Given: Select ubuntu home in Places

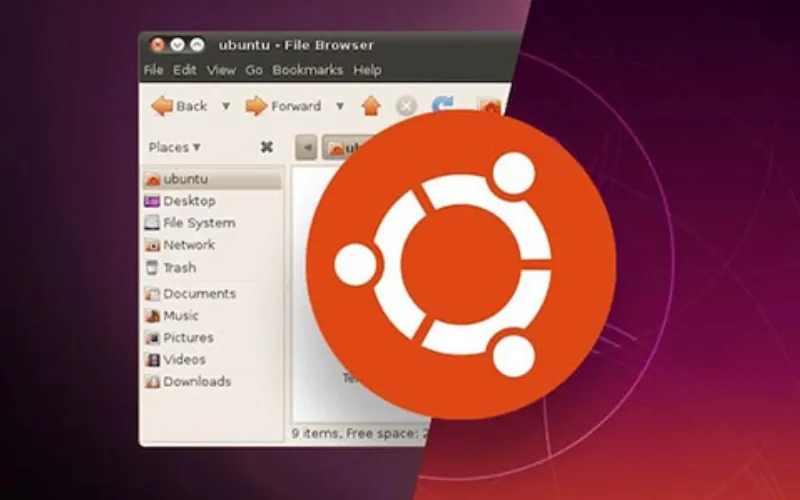Looking at the screenshot, I should (x=212, y=179).
